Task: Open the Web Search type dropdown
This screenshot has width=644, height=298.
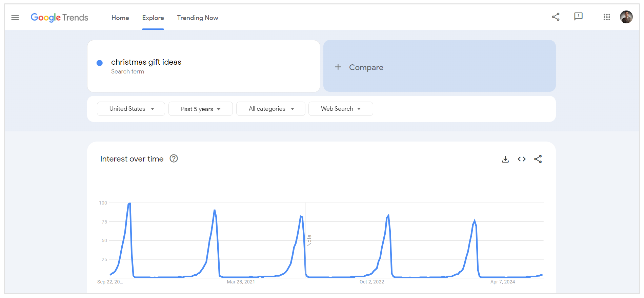Action: click(x=341, y=109)
